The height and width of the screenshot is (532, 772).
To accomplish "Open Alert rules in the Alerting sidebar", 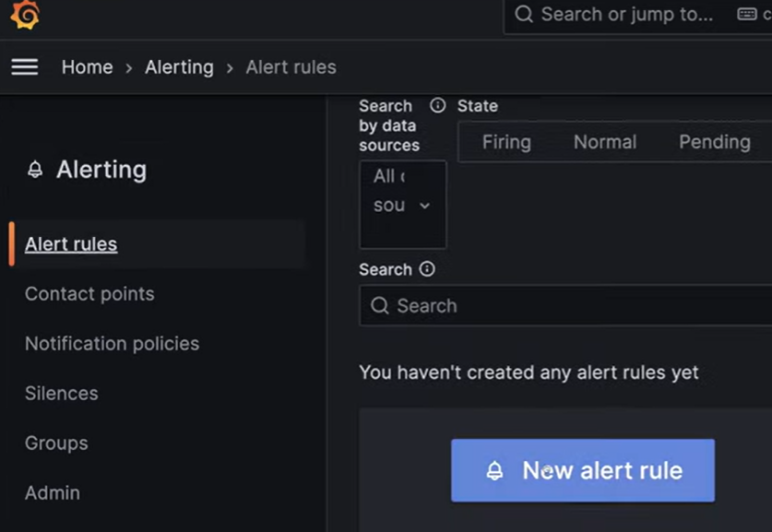I will pyautogui.click(x=71, y=243).
